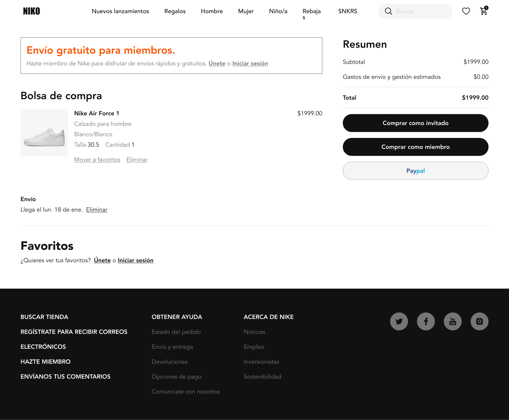Screen dimensions: 509x420
Task: Click the Talla 30.5 text
Action: click(87, 144)
